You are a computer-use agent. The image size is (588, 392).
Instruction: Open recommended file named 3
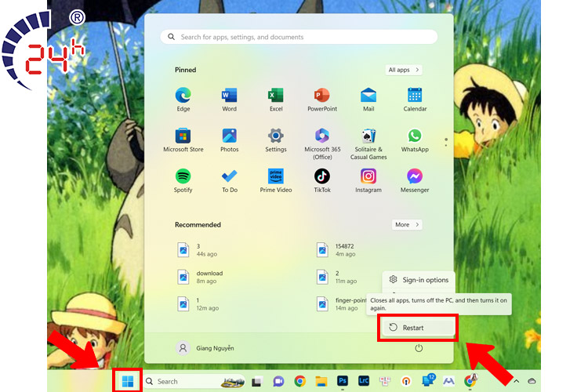click(x=198, y=250)
